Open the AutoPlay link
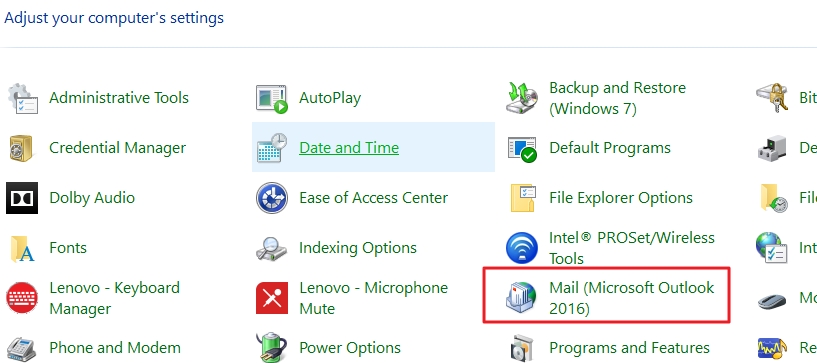This screenshot has height=363, width=817. click(330, 98)
